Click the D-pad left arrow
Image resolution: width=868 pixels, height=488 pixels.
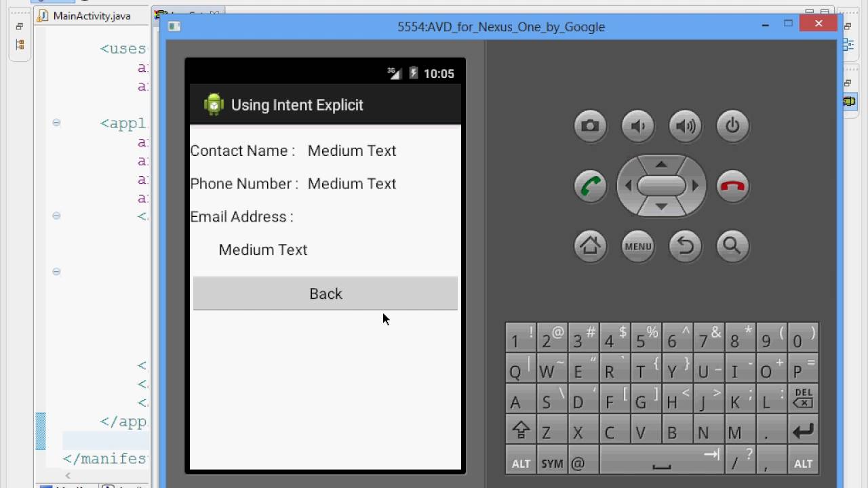point(628,186)
